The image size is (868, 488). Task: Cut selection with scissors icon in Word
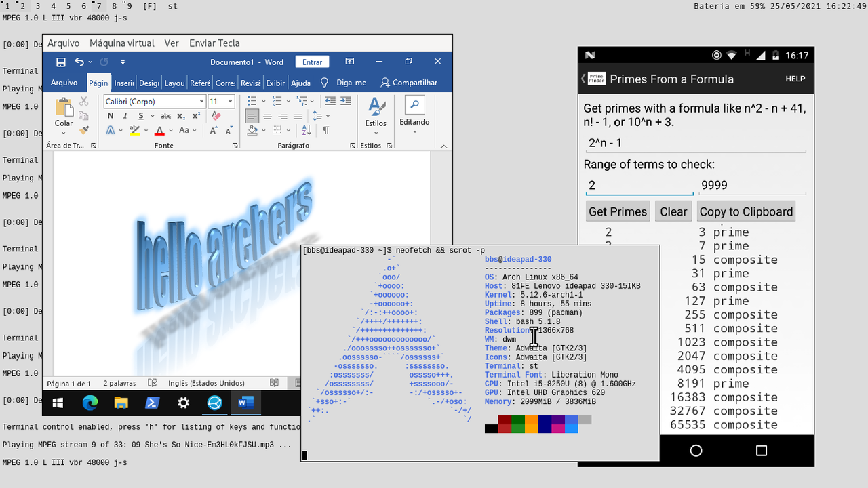coord(84,101)
